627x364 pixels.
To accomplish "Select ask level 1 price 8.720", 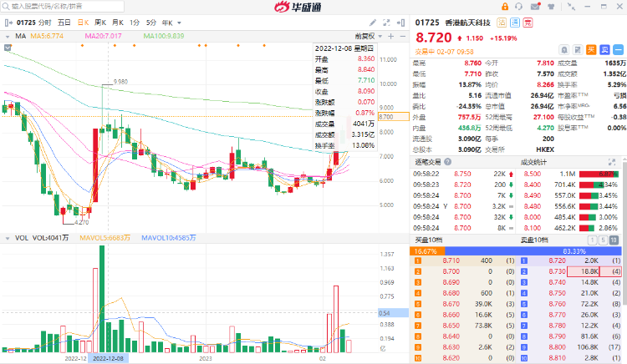I will (x=557, y=260).
